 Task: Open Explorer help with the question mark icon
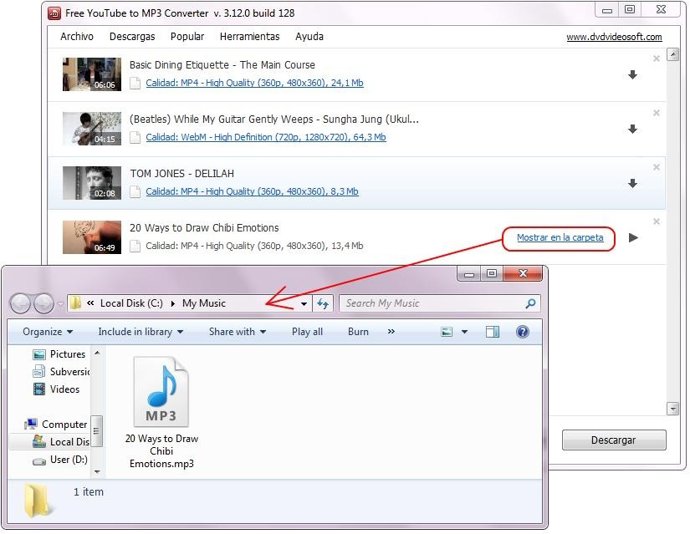tap(522, 331)
